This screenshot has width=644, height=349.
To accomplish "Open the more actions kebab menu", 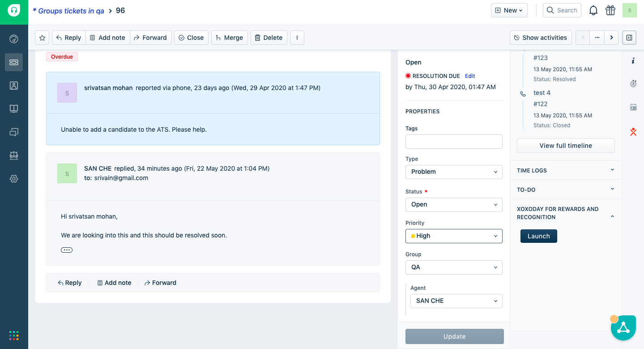I will tap(297, 38).
